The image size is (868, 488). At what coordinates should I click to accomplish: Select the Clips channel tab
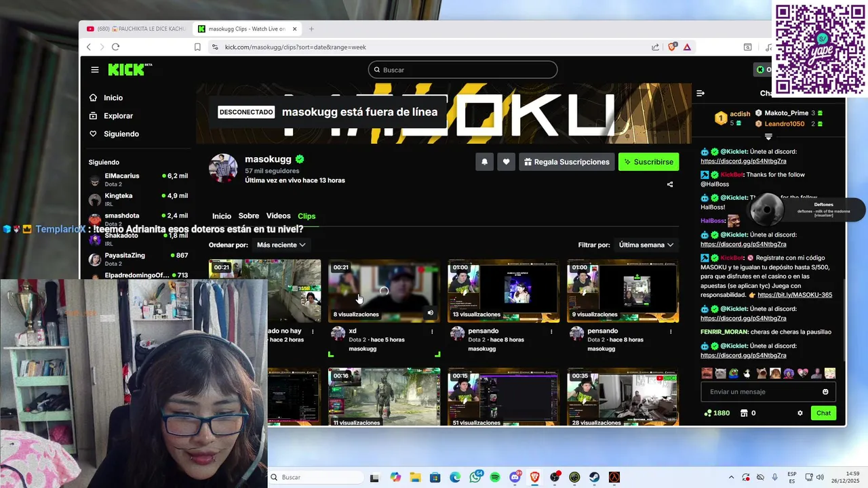(307, 216)
